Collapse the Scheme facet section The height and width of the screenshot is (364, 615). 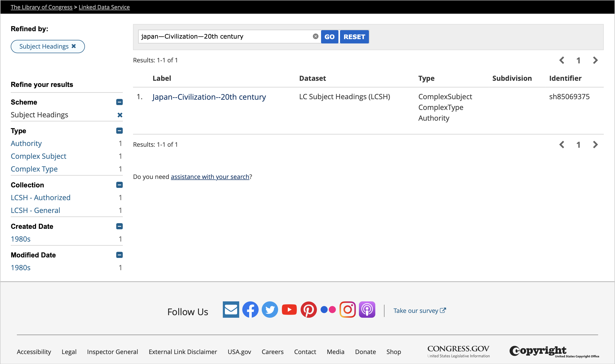pyautogui.click(x=119, y=102)
